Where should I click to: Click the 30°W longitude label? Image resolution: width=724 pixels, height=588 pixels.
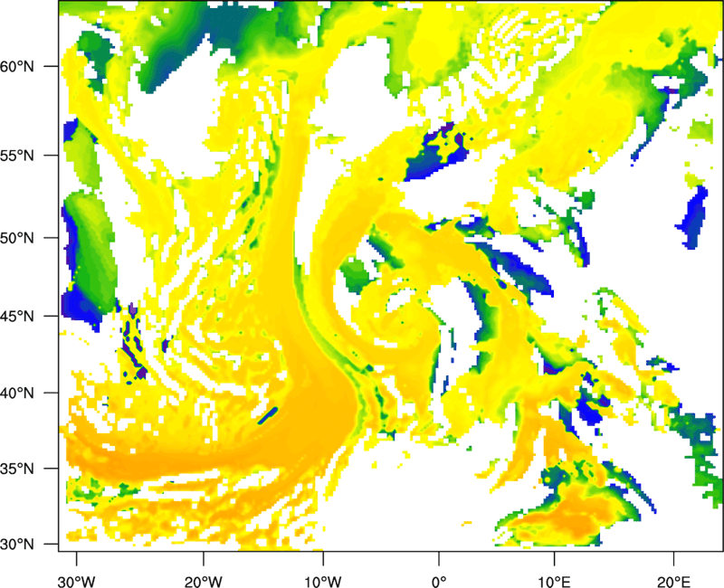[x=77, y=582]
